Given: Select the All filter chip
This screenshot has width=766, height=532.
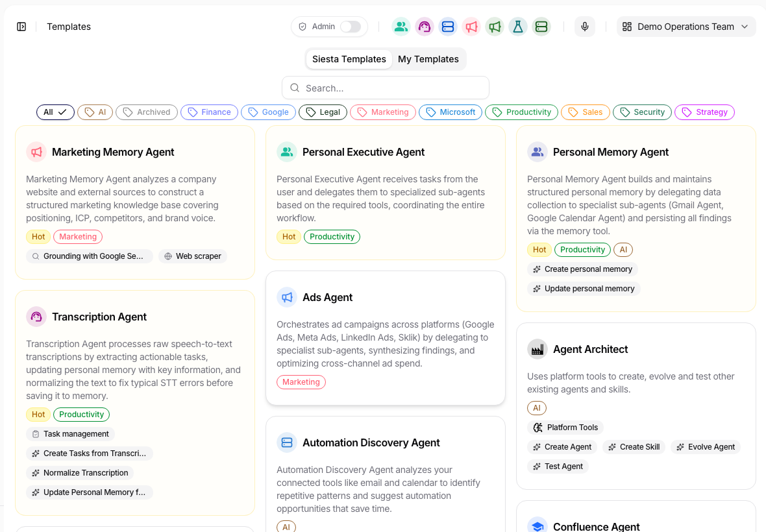Looking at the screenshot, I should [55, 112].
